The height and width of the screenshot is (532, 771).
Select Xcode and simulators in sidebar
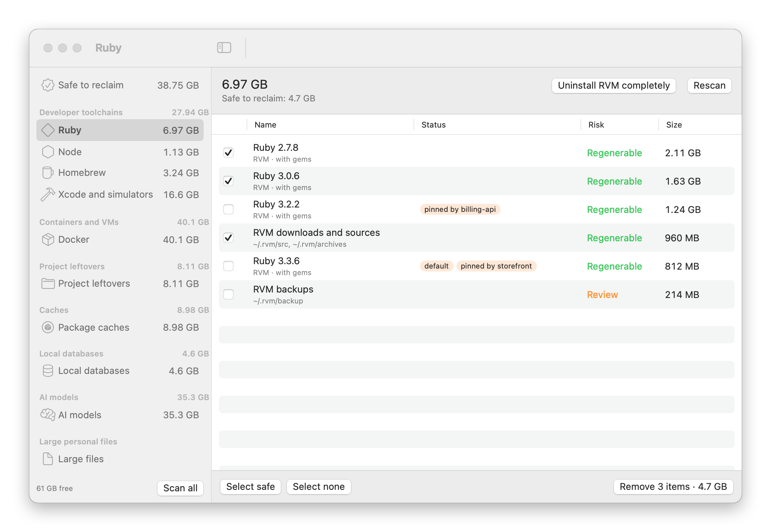tap(120, 194)
